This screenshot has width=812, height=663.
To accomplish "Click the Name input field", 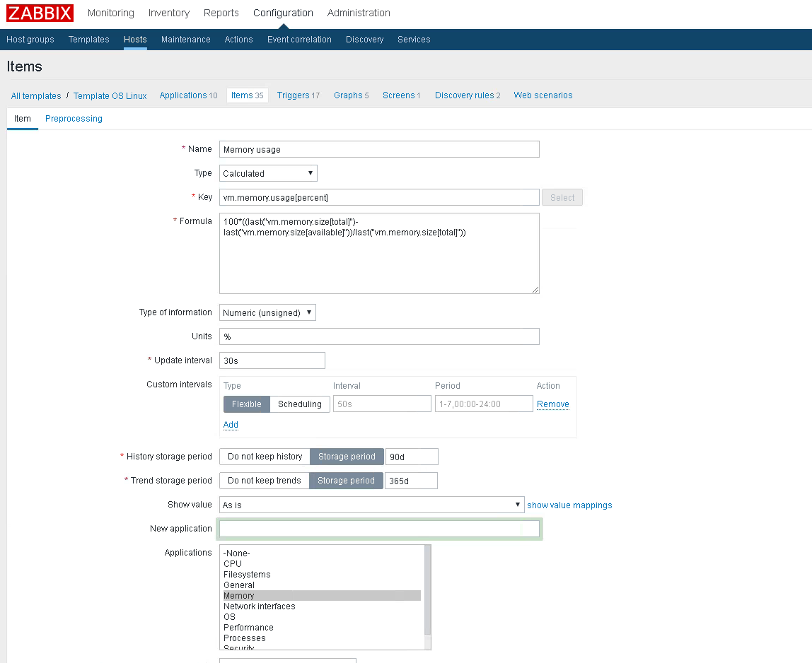I will [x=379, y=149].
